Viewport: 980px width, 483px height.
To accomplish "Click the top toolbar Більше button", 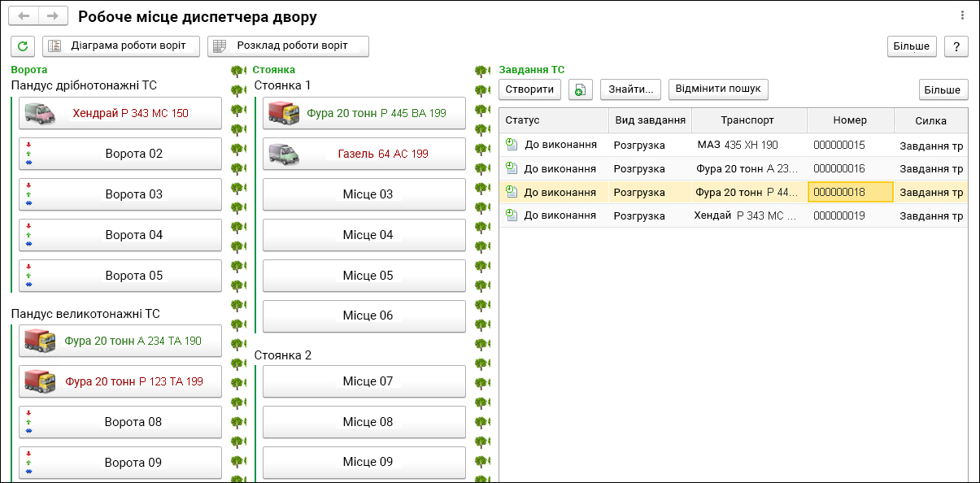I will 912,46.
